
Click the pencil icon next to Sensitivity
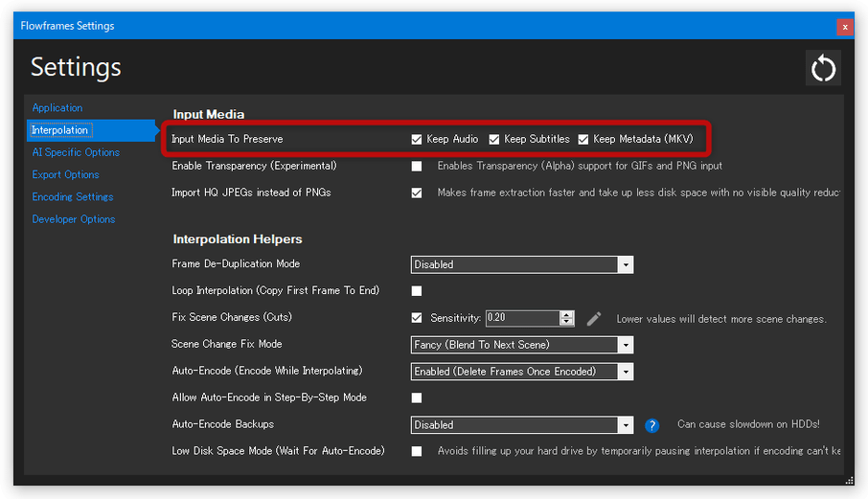click(x=594, y=319)
